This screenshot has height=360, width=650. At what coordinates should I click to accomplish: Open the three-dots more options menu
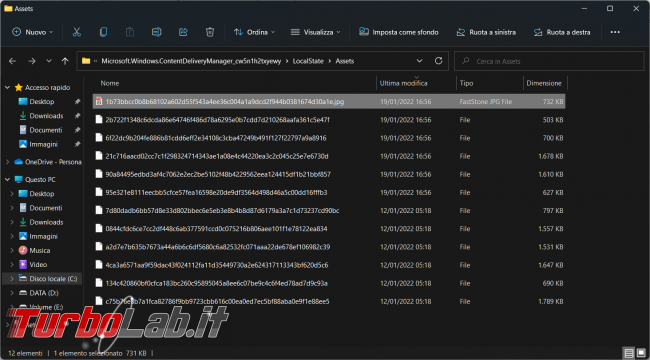click(615, 32)
